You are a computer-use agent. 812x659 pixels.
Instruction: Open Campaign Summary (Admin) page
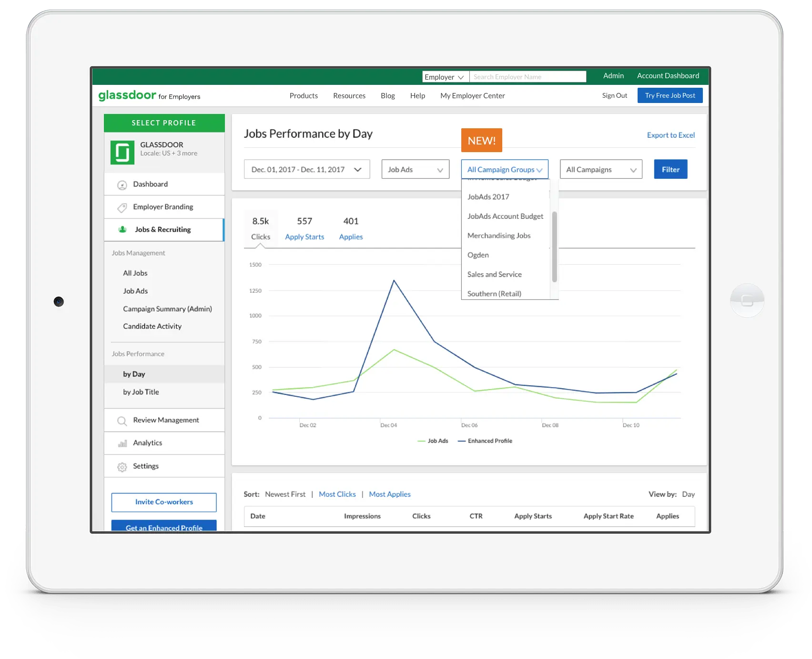[167, 309]
